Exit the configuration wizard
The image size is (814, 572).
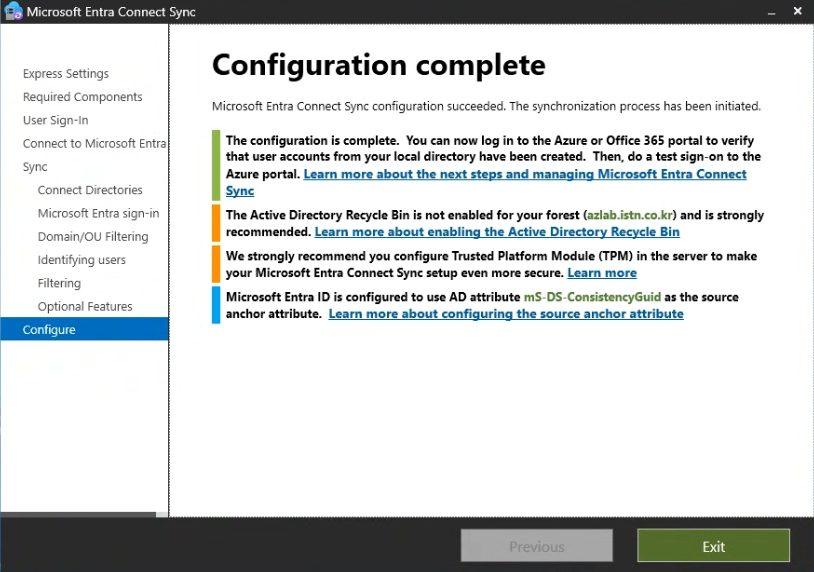pyautogui.click(x=713, y=546)
